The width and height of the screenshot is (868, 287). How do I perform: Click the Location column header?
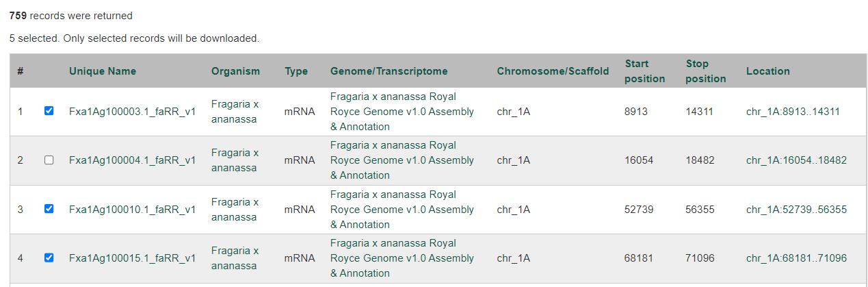click(x=768, y=71)
